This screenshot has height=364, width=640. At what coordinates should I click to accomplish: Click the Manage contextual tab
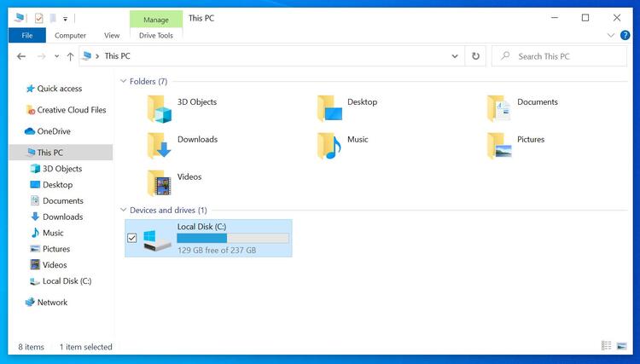[x=156, y=19]
